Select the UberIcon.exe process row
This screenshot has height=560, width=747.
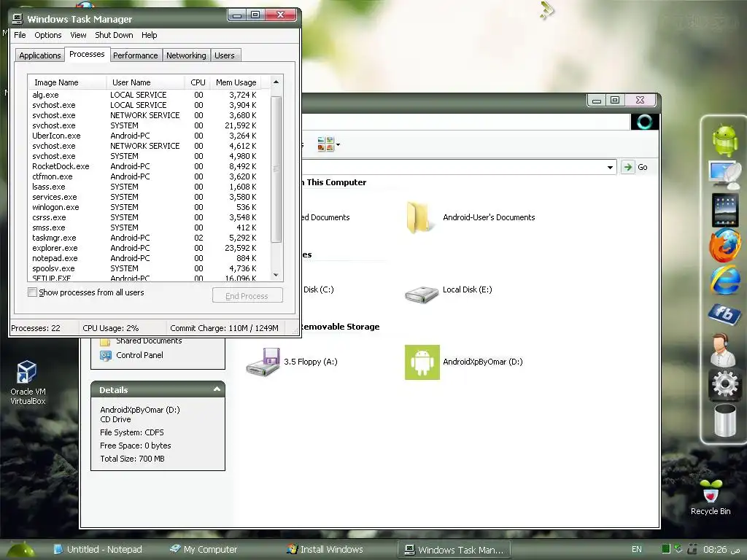pos(149,136)
